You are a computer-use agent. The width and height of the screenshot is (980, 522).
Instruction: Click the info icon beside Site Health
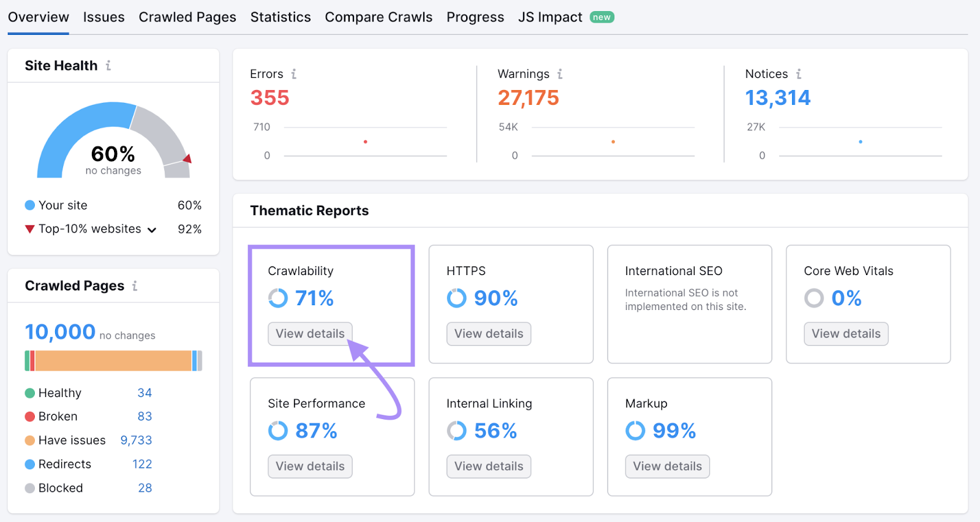108,66
